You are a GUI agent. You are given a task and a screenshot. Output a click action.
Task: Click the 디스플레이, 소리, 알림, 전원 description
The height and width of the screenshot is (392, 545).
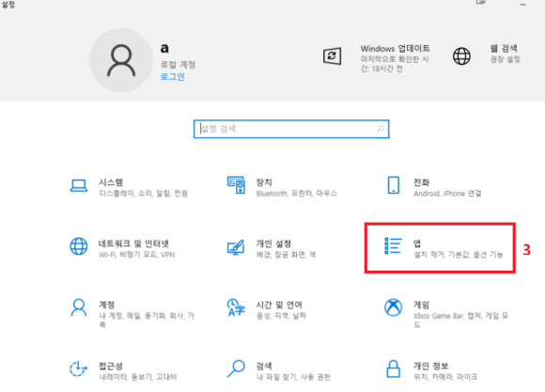144,194
